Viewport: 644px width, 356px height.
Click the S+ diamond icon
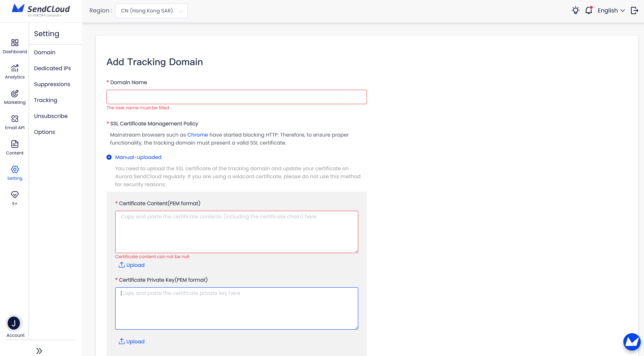coord(15,194)
